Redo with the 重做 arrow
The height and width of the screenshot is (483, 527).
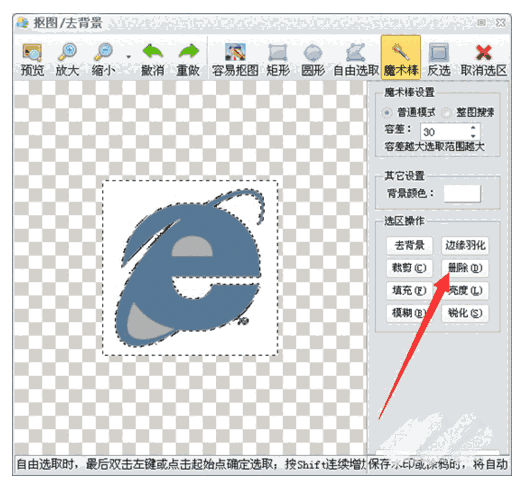[x=188, y=60]
